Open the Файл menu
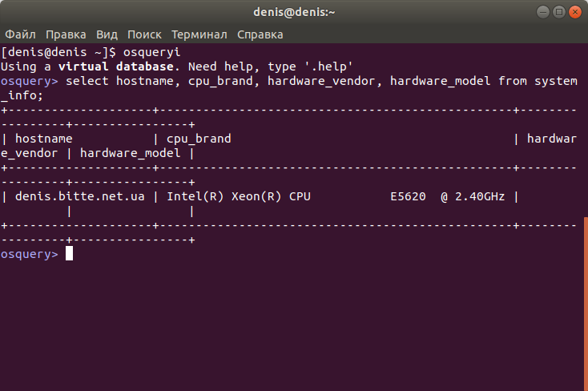 [20, 34]
